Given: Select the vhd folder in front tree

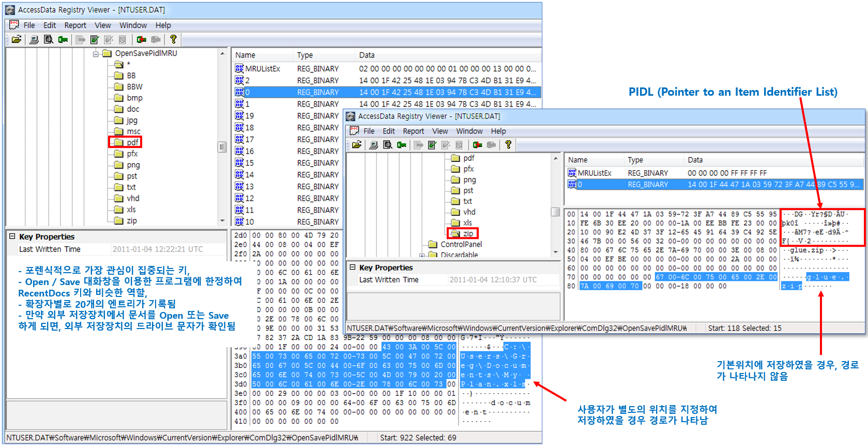Looking at the screenshot, I should pyautogui.click(x=463, y=212).
